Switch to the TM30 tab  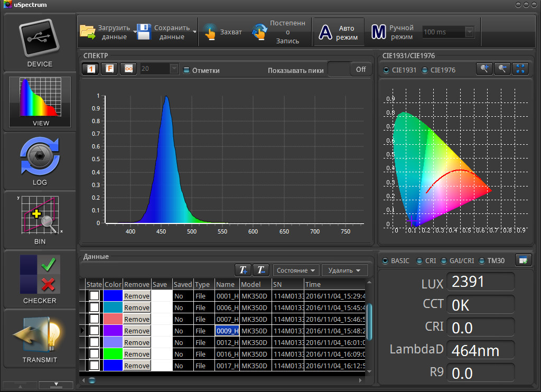481,261
